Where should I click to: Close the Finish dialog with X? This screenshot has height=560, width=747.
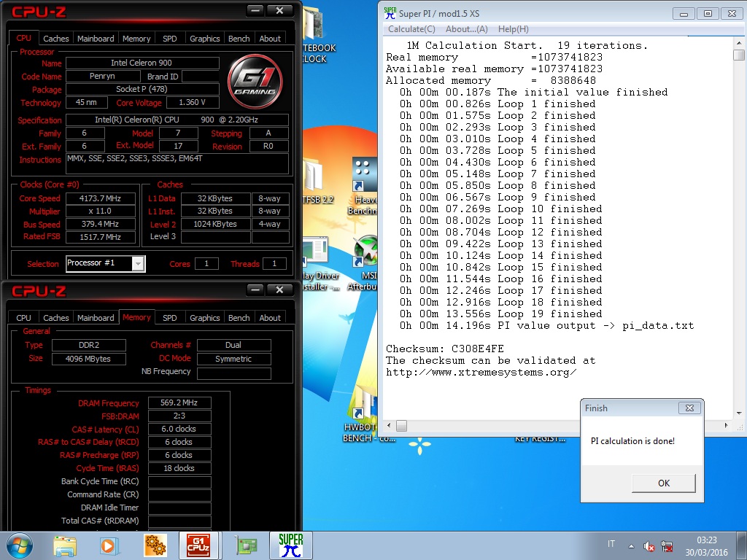click(x=689, y=408)
